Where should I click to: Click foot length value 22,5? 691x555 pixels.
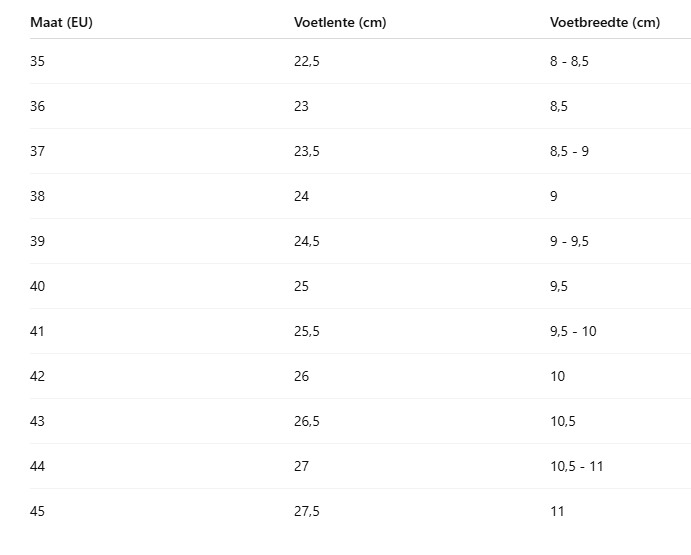tap(307, 61)
